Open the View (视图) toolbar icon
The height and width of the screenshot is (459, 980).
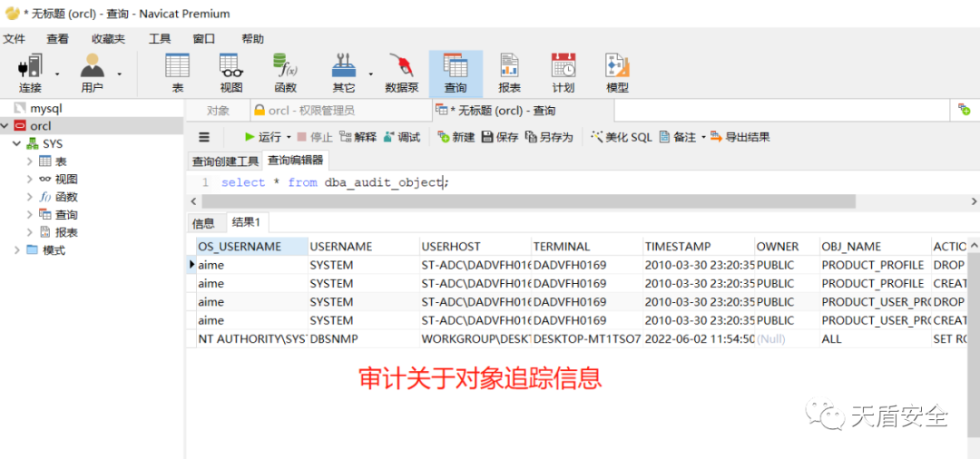point(230,67)
